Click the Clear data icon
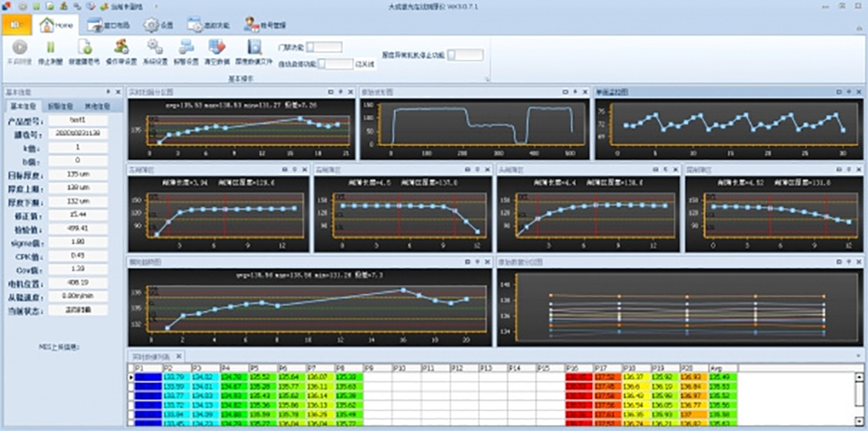The width and height of the screenshot is (868, 431). tap(217, 49)
